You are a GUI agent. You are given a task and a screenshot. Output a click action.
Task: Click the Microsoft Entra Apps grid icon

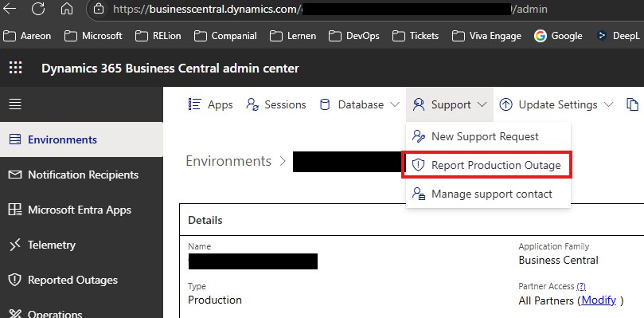coord(15,210)
